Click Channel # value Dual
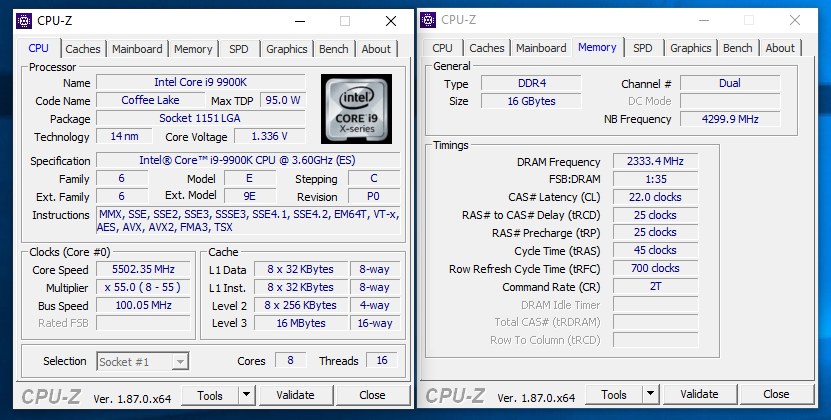Screen dimensions: 831x420 pos(730,83)
